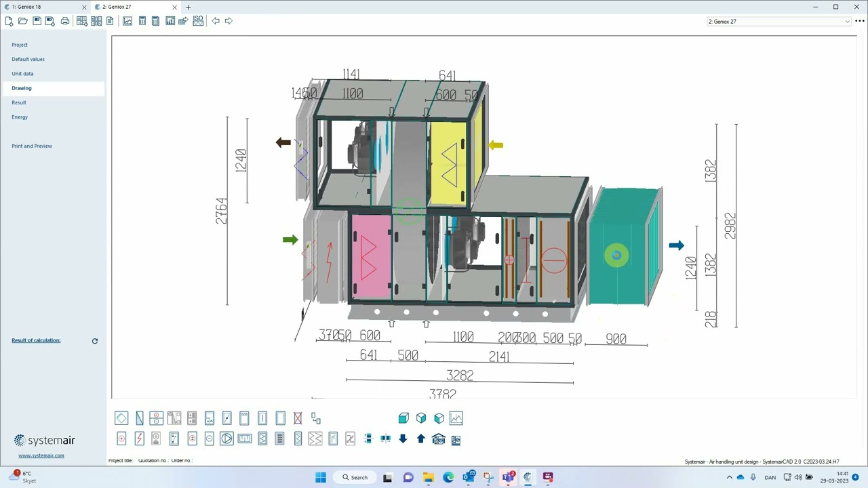Open a project via the folder icon

(22, 21)
